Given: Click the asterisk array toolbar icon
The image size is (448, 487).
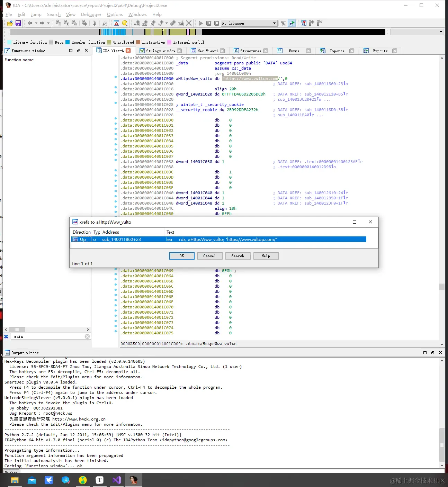Looking at the screenshot, I should point(173,23).
